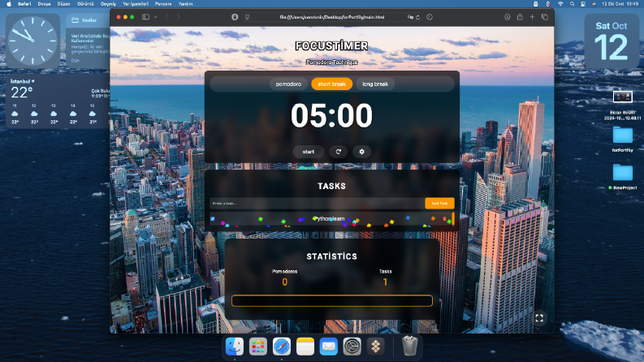Open the translate icon in the address bar
Screen dimensions: 644x362
[x=410, y=17]
